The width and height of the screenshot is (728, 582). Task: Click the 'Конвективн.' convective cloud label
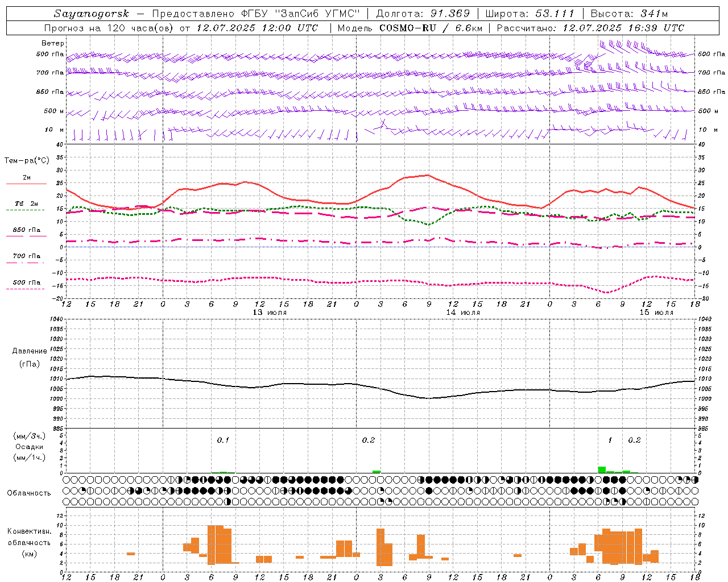(29, 531)
